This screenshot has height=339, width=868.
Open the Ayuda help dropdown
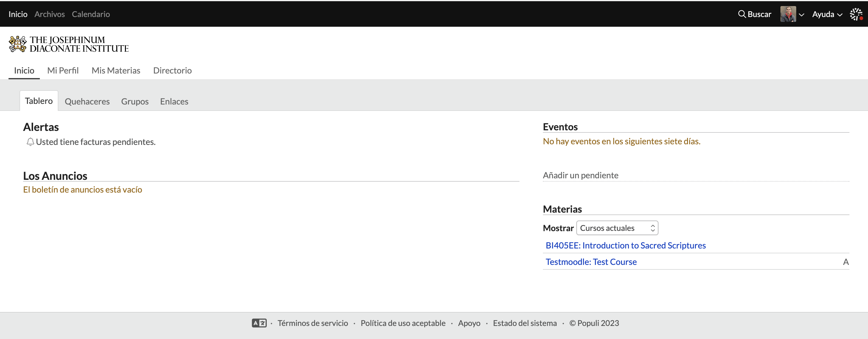pyautogui.click(x=827, y=14)
